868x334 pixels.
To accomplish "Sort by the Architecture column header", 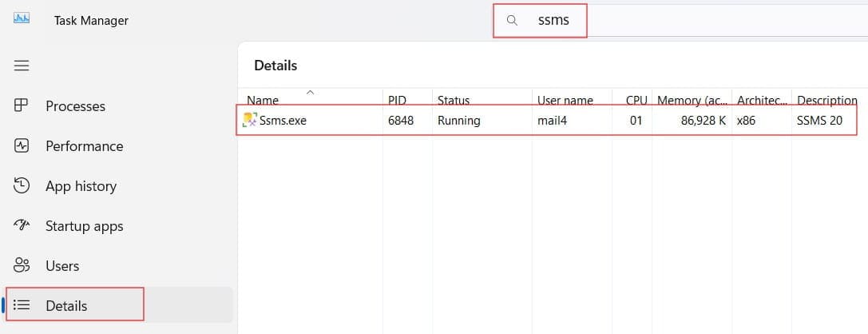I will tap(762, 100).
